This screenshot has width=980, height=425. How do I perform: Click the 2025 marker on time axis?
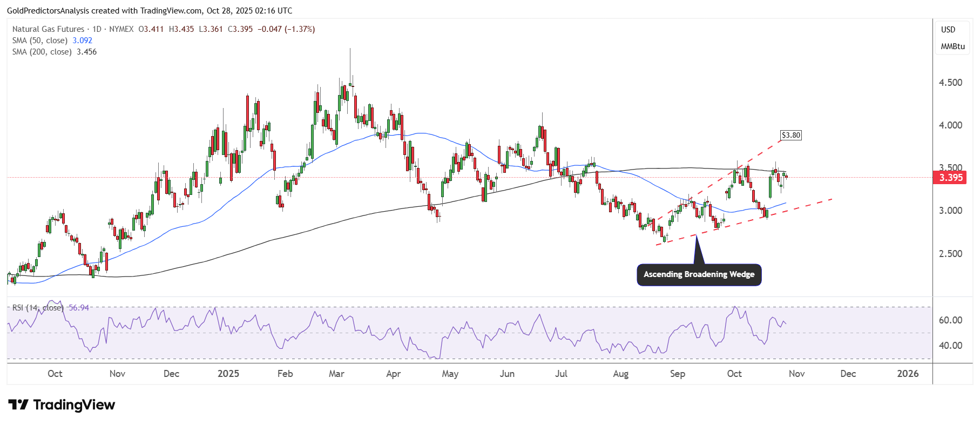pos(228,374)
